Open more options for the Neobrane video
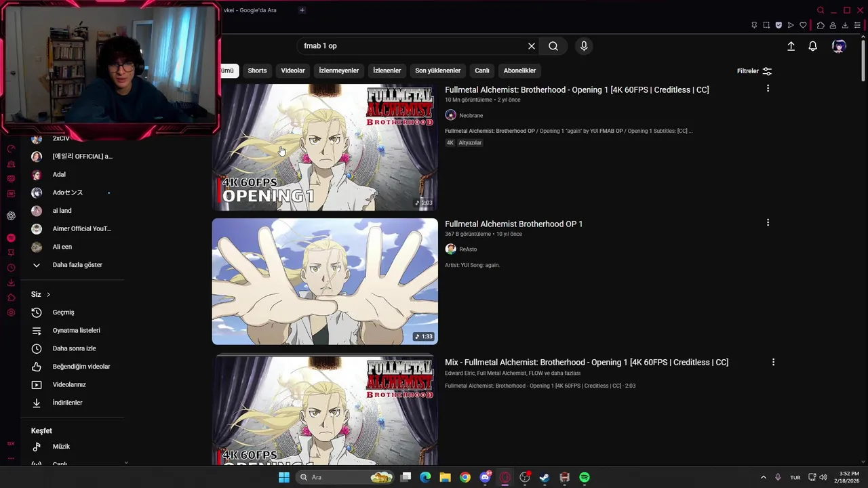 (768, 89)
